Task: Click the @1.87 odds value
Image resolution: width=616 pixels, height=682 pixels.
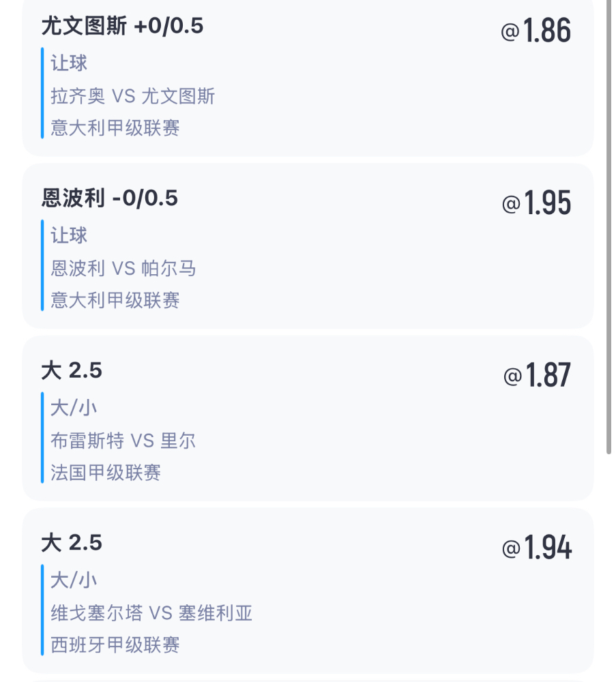Action: click(x=538, y=375)
